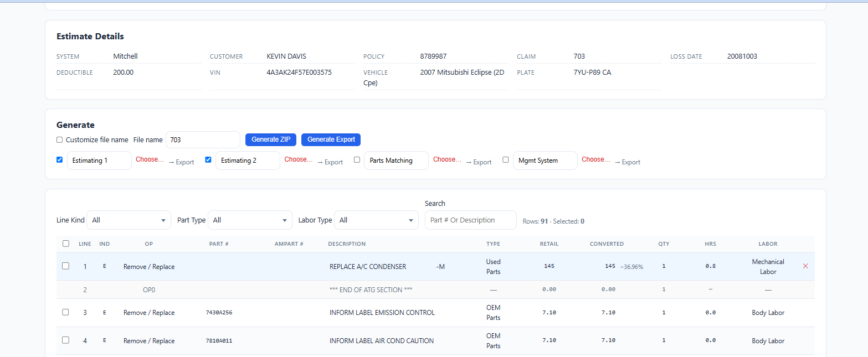868x357 pixels.
Task: Click the AMPART # column header
Action: click(x=289, y=244)
